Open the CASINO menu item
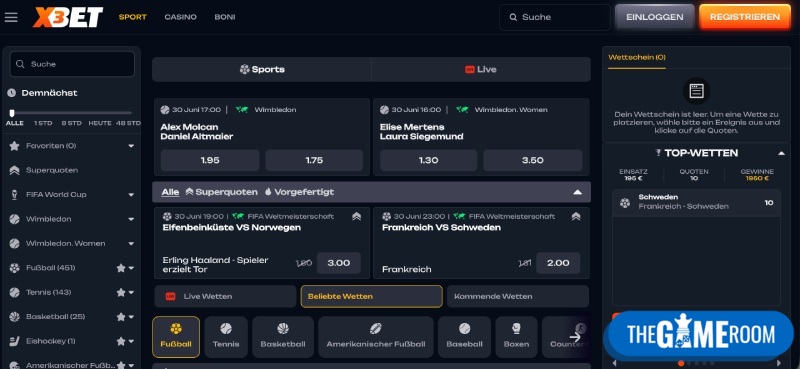800x369 pixels. [181, 17]
